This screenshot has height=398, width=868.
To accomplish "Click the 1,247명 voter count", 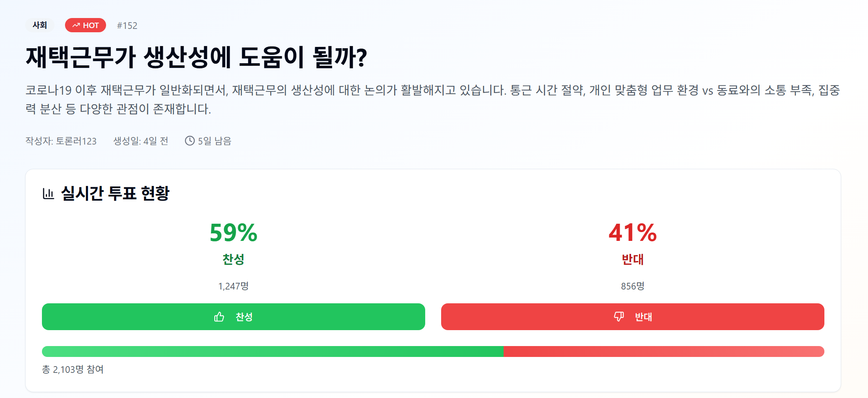I will (x=233, y=286).
